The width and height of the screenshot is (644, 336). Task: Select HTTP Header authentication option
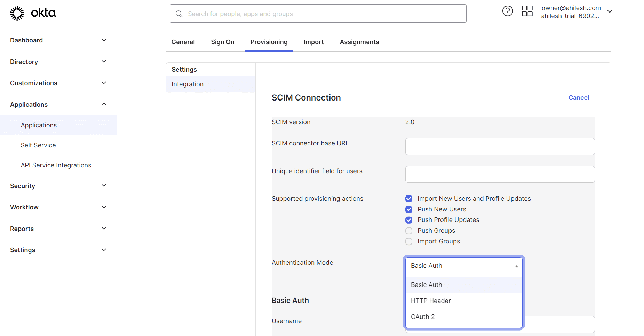click(x=431, y=301)
